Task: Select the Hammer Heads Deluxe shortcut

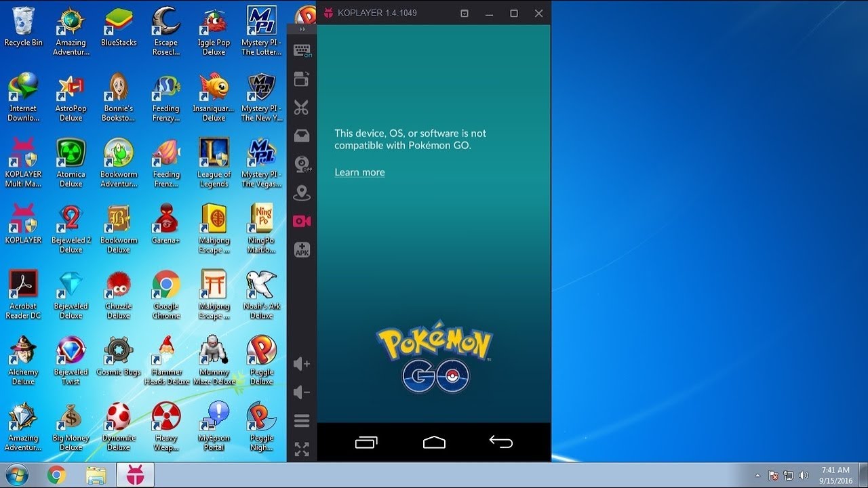Action: click(x=166, y=360)
